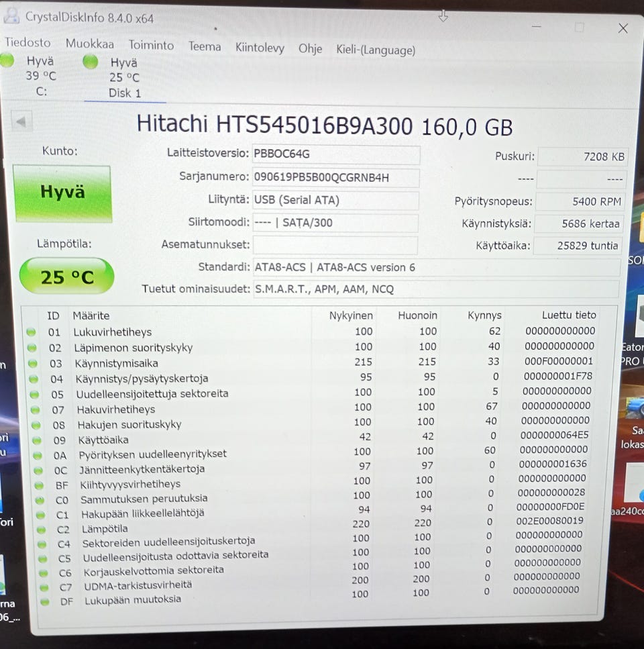This screenshot has height=649, width=644.
Task: Click the Laitteistoversio field PBBOC64G
Action: [x=336, y=154]
